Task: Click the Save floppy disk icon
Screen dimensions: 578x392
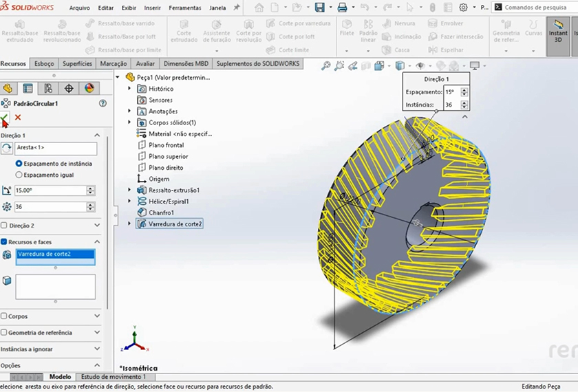Action: pyautogui.click(x=320, y=8)
